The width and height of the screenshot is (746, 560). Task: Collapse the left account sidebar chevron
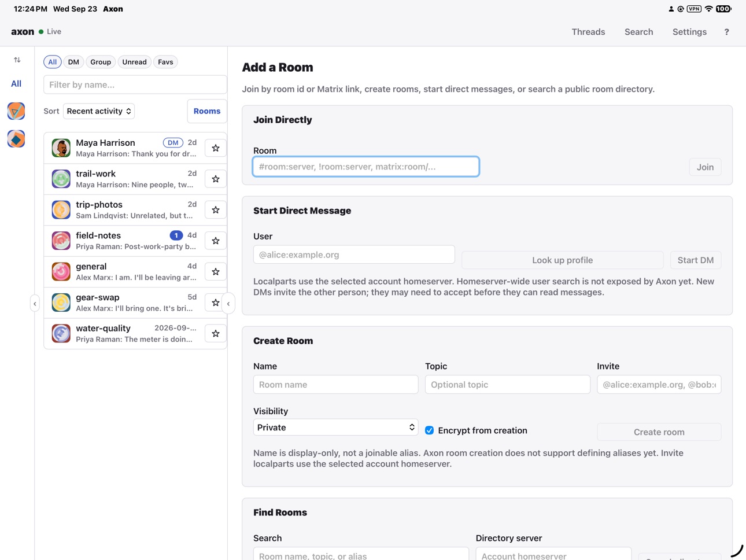click(35, 304)
